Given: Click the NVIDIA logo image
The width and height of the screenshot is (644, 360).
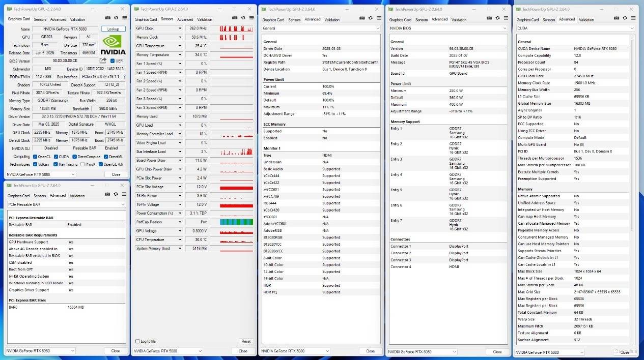Looking at the screenshot, I should (x=113, y=45).
